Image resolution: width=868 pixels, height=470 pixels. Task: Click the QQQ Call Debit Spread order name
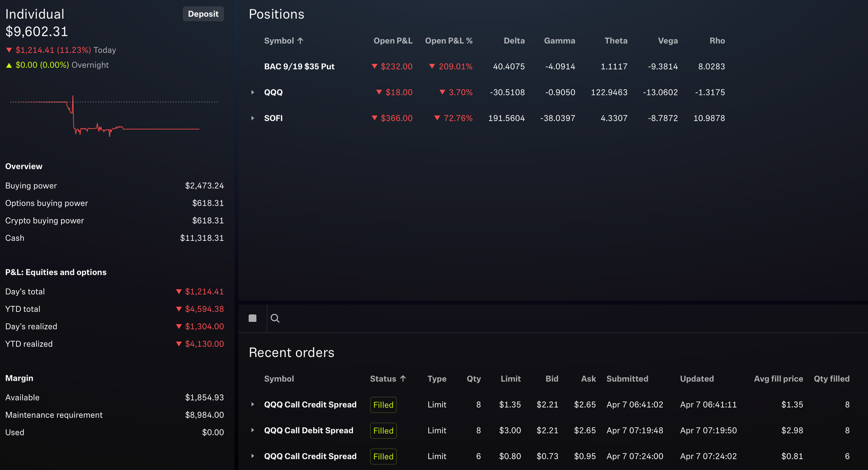309,431
